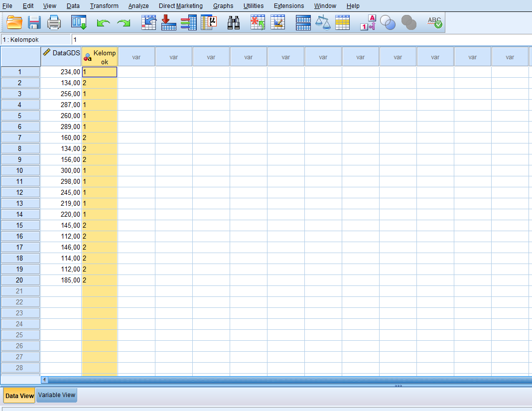
Task: Open Direct Marketing menu
Action: [x=180, y=6]
